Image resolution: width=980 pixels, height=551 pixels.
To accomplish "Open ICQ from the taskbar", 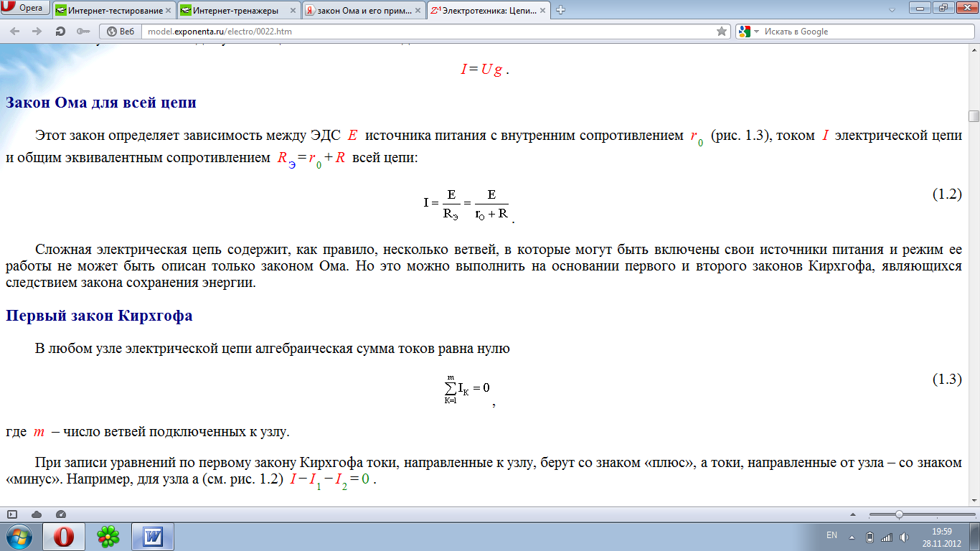I will point(108,537).
